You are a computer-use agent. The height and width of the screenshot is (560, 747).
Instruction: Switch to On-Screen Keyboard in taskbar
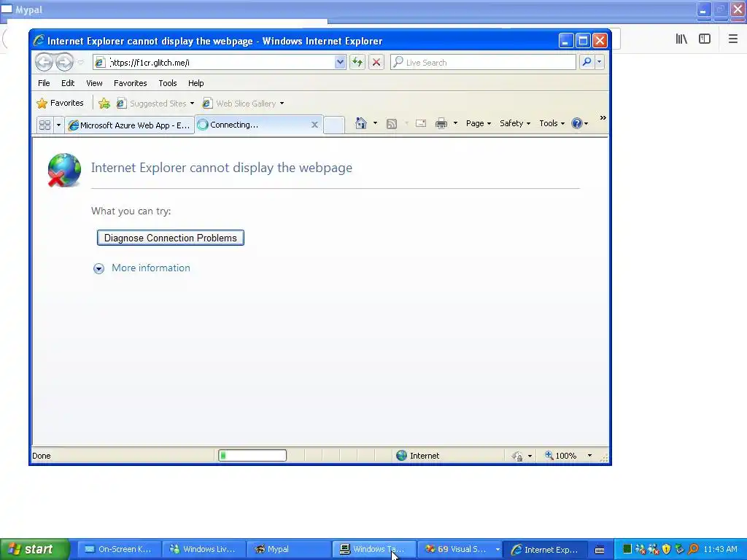(119, 550)
